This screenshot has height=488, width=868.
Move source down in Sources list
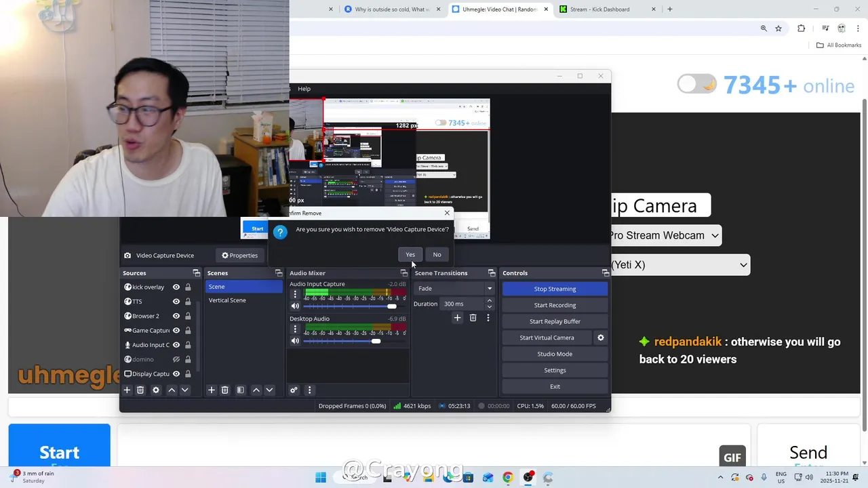click(184, 390)
